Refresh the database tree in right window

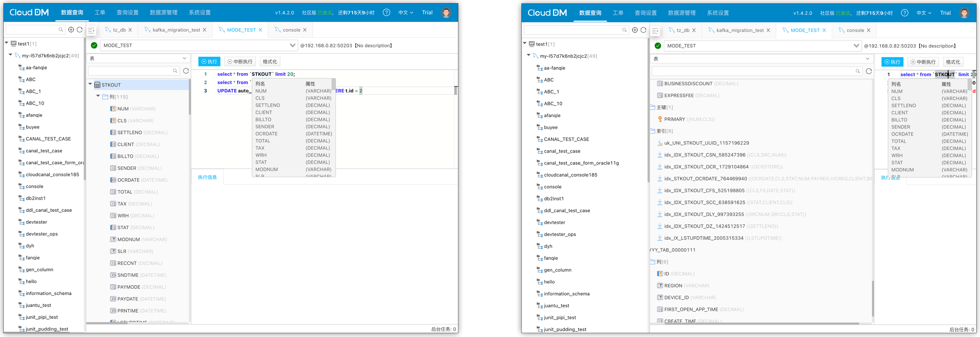pyautogui.click(x=643, y=30)
